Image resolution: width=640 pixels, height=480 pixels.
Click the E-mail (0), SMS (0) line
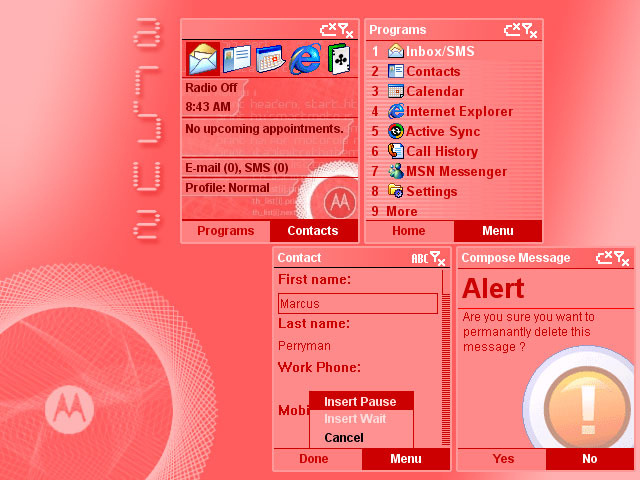[237, 168]
